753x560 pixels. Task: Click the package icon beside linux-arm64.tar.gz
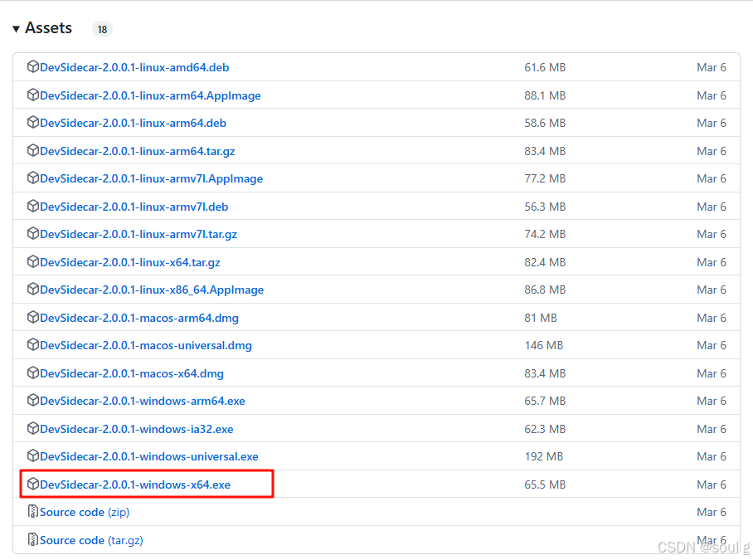(x=32, y=151)
